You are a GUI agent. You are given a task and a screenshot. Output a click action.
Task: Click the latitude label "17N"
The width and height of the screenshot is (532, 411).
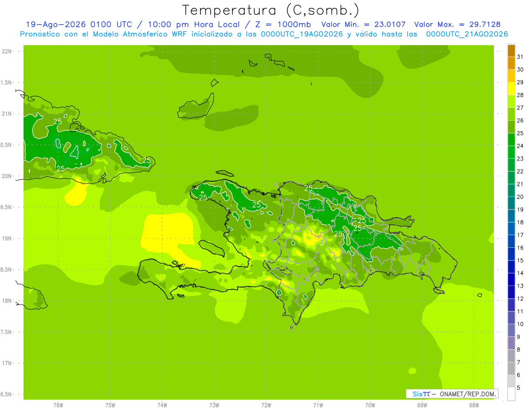click(7, 363)
